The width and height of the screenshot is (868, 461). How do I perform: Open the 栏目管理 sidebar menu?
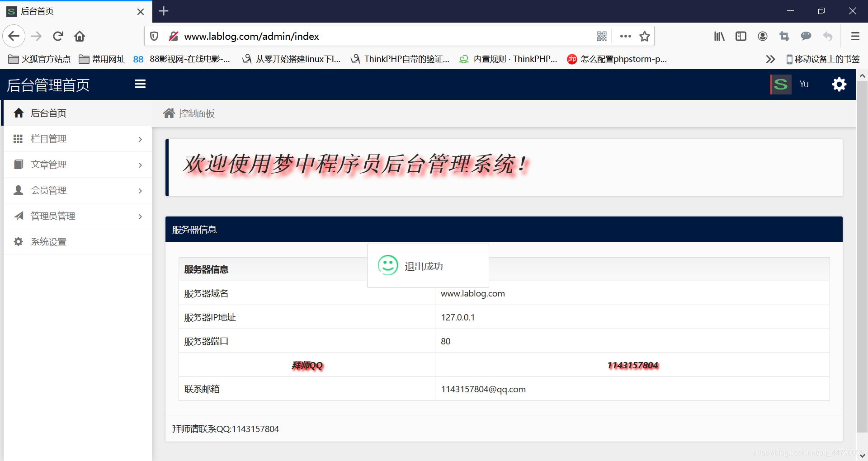78,139
